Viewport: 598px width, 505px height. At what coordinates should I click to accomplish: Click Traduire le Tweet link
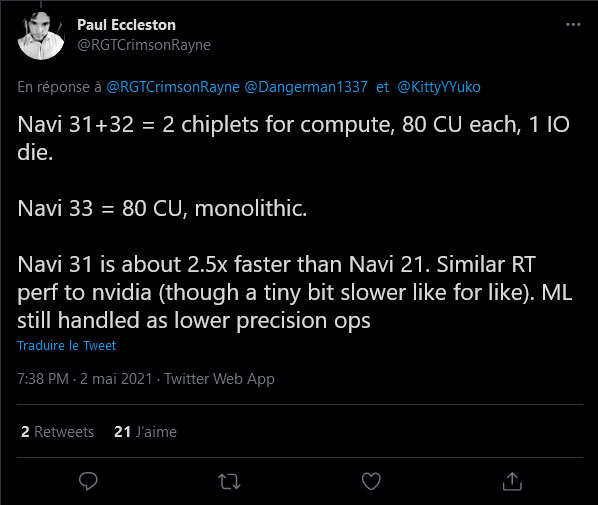pos(67,346)
